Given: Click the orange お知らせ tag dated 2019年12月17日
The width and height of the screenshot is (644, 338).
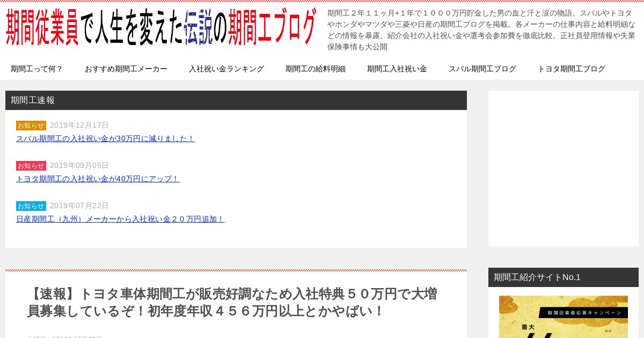Looking at the screenshot, I should point(31,126).
